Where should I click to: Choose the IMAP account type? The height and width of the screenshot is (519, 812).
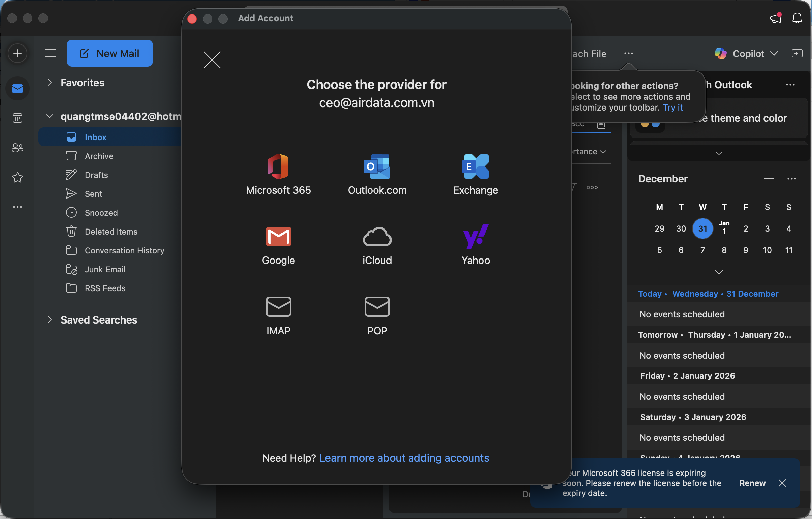click(278, 307)
